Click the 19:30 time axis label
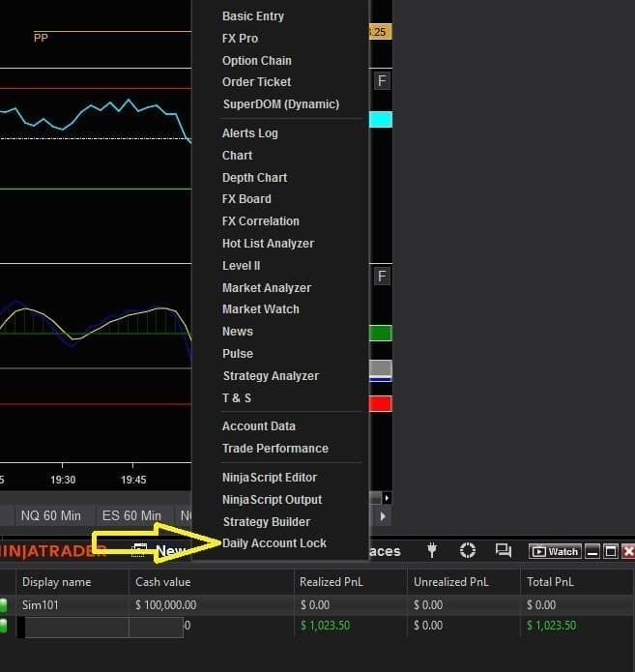Viewport: 635px width, 672px height. [x=63, y=480]
